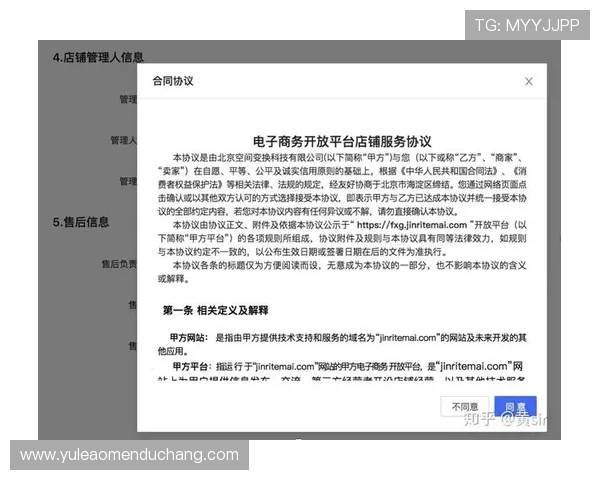Screen dimensions: 600x480
Task: Click the 售后负责 field label behind dialog
Action: [119, 264]
